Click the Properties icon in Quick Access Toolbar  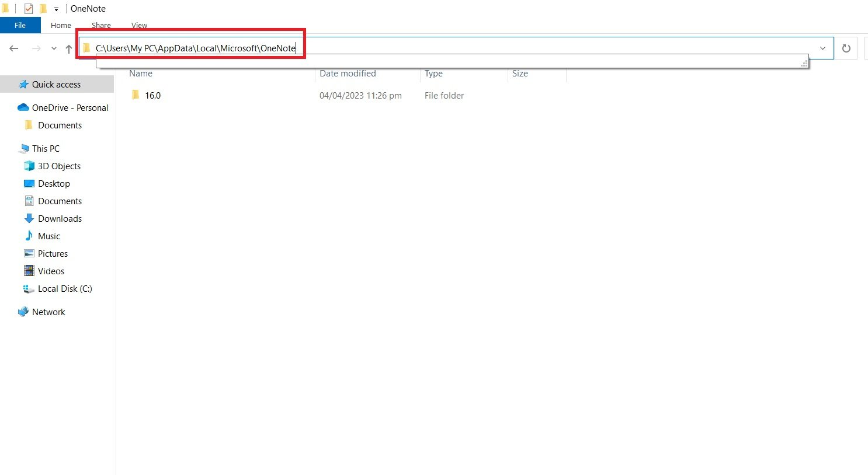click(x=28, y=8)
